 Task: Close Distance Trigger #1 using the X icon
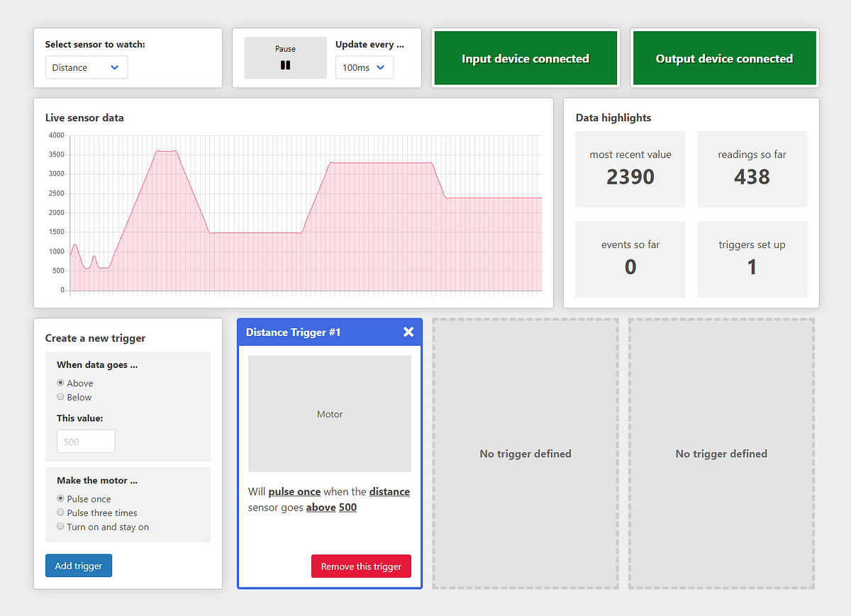coord(408,331)
